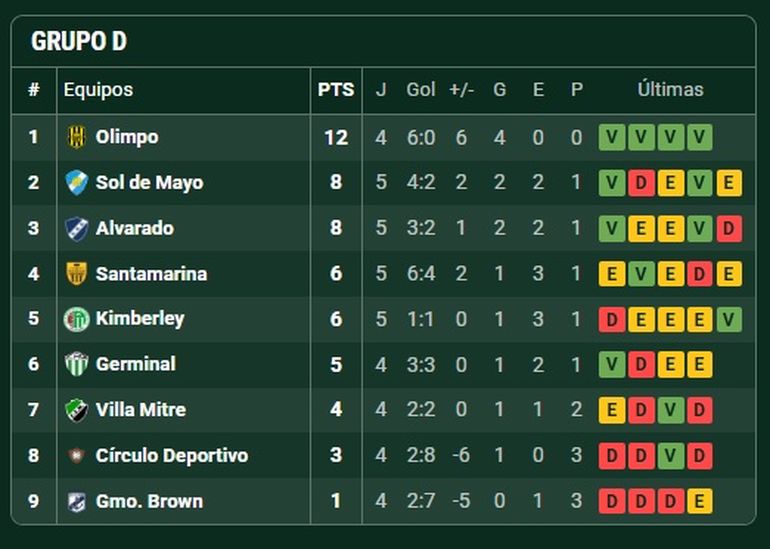Click the Santamarina team crest icon
The image size is (770, 549).
pos(77,273)
